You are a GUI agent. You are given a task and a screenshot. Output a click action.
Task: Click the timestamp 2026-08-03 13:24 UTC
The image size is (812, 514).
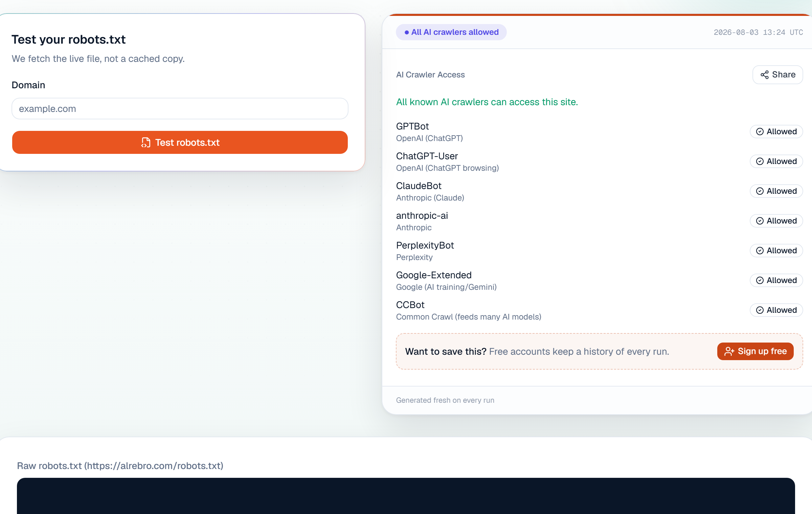pos(758,32)
